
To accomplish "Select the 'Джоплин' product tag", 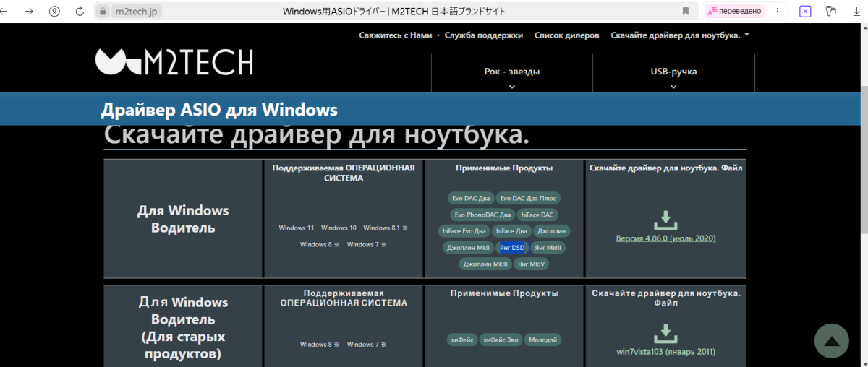I will click(x=552, y=231).
